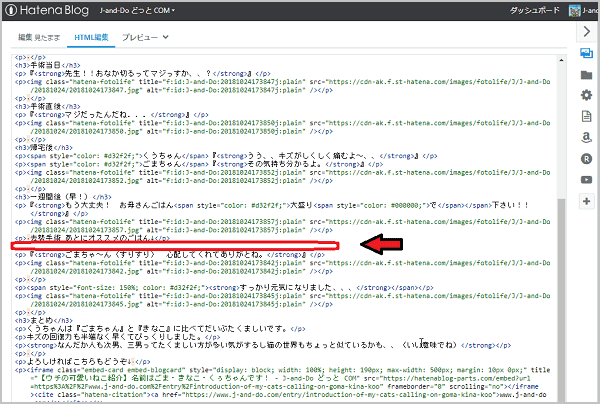The width and height of the screenshot is (600, 404).
Task: Open the プレビュー tab
Action: pos(140,37)
